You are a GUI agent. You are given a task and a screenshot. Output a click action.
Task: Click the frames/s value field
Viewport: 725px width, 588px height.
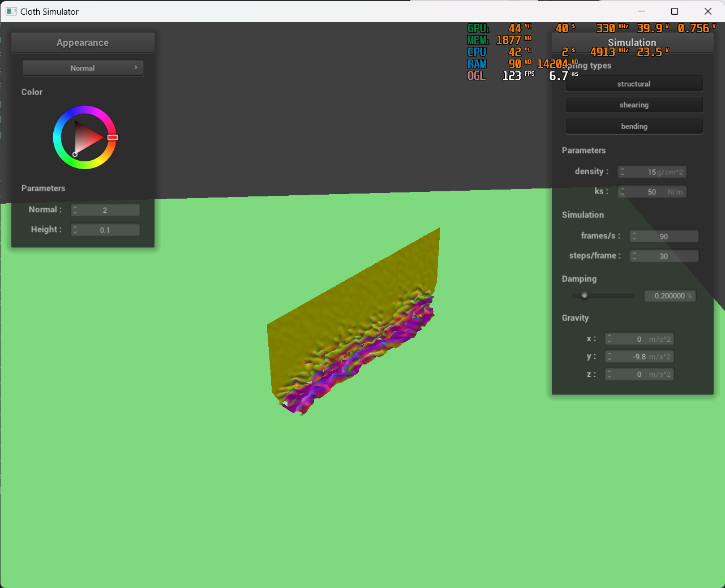664,237
